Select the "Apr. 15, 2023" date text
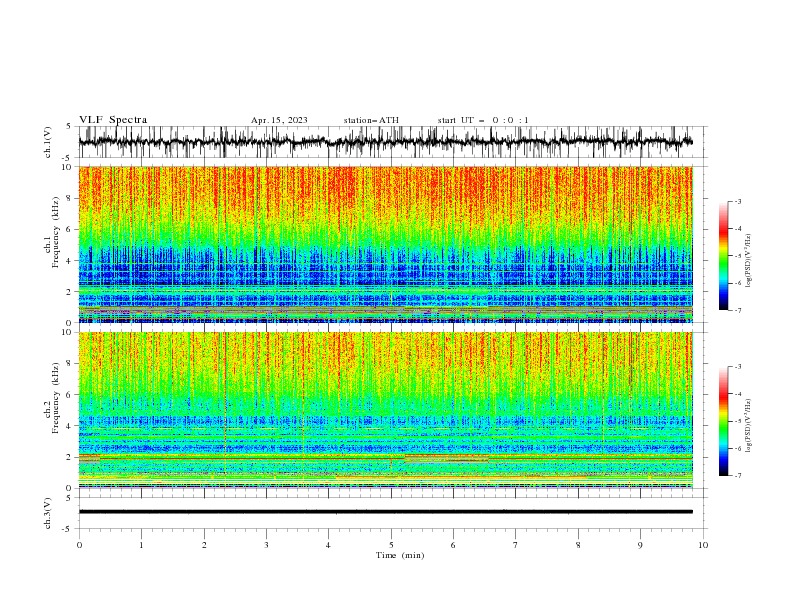 279,120
